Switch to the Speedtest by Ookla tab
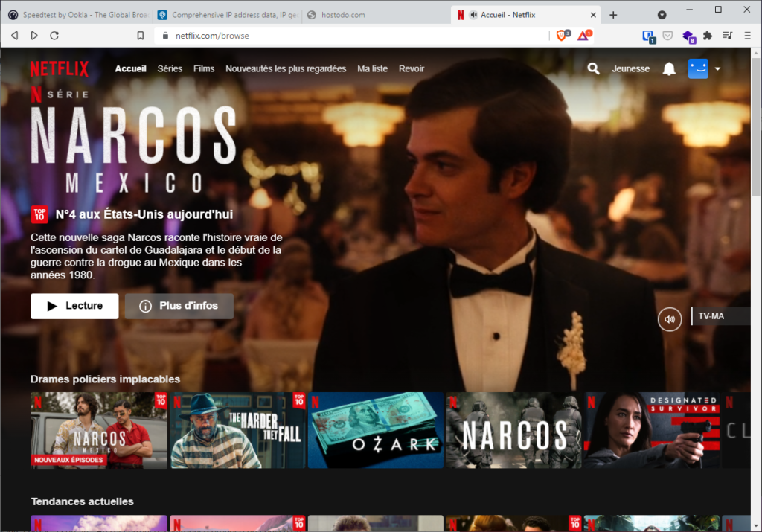This screenshot has height=532, width=762. click(78, 15)
